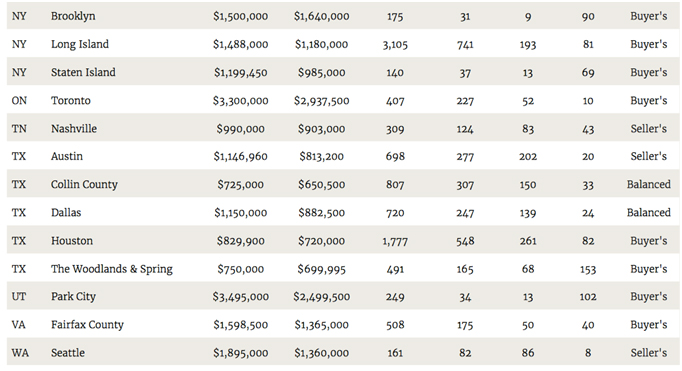Click the Balanced label in Dallas row
Image resolution: width=682 pixels, height=371 pixels.
[x=649, y=213]
